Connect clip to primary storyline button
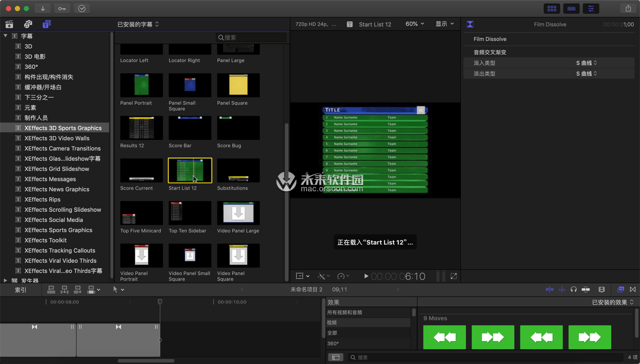The width and height of the screenshot is (640, 364). tap(52, 290)
